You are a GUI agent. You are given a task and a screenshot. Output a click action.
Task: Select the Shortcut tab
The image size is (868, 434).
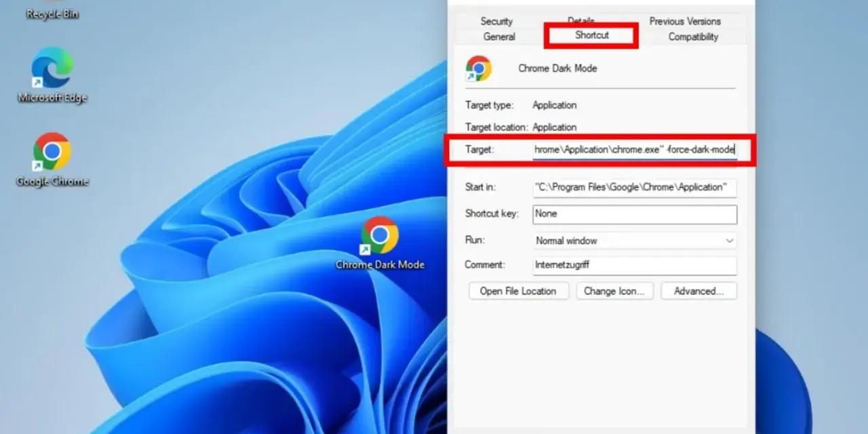pos(592,35)
